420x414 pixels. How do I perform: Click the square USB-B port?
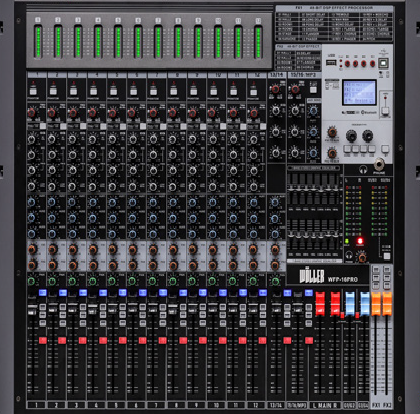[x=383, y=62]
